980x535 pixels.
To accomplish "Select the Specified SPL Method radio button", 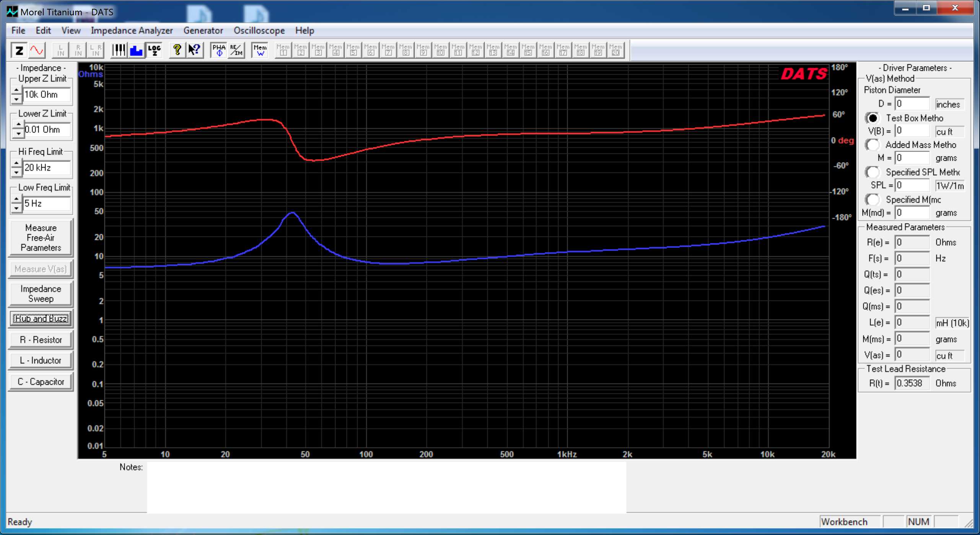I will point(873,172).
